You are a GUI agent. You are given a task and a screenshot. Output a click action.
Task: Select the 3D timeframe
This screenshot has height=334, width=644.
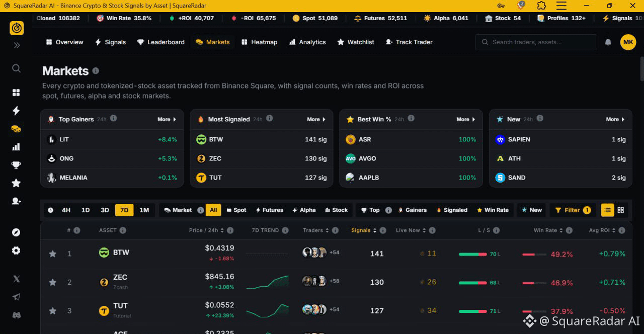pos(105,210)
